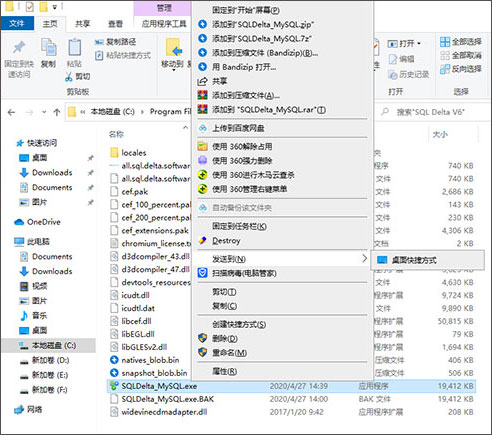Choose 添加到 SQLDelta_MySQL.zip menu item
Viewport: 492px width, 435px height.
283,24
